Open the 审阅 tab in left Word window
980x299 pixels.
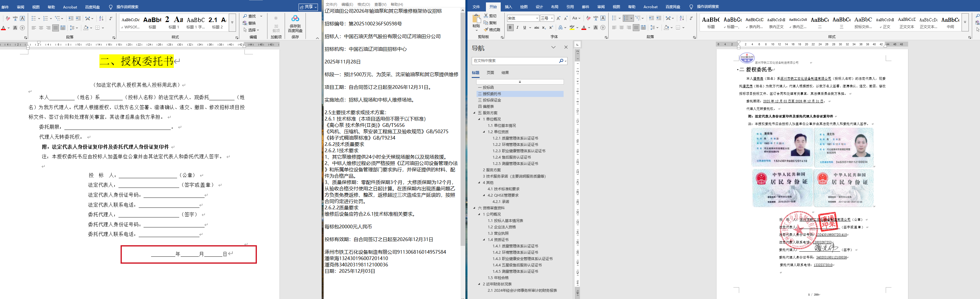pos(21,7)
